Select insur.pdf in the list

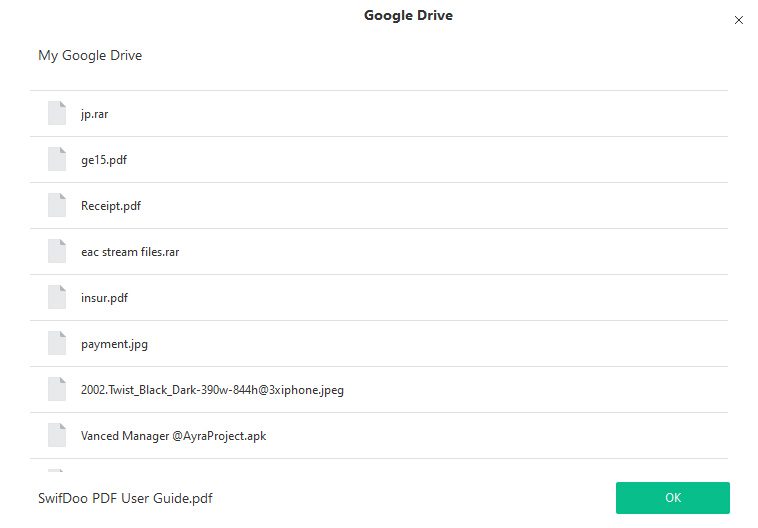104,298
